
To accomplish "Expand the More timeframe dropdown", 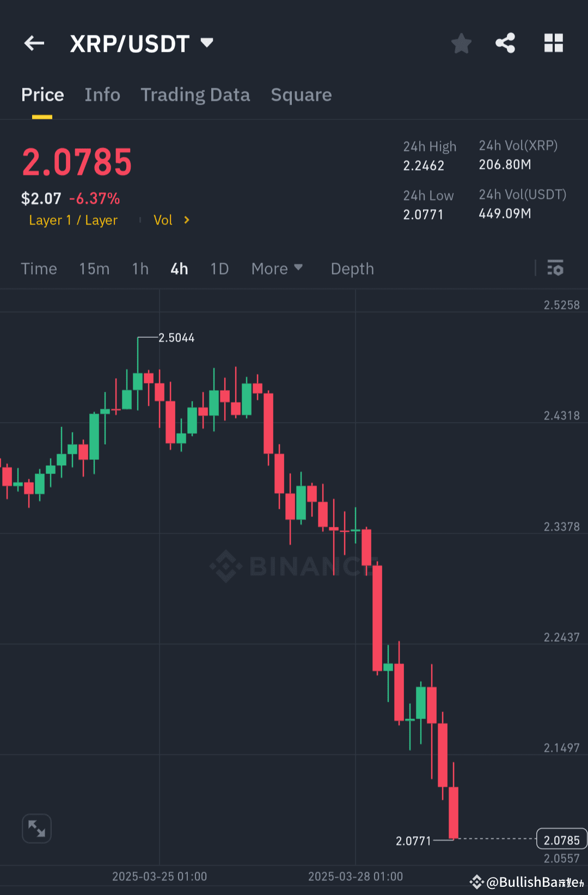I will (277, 268).
